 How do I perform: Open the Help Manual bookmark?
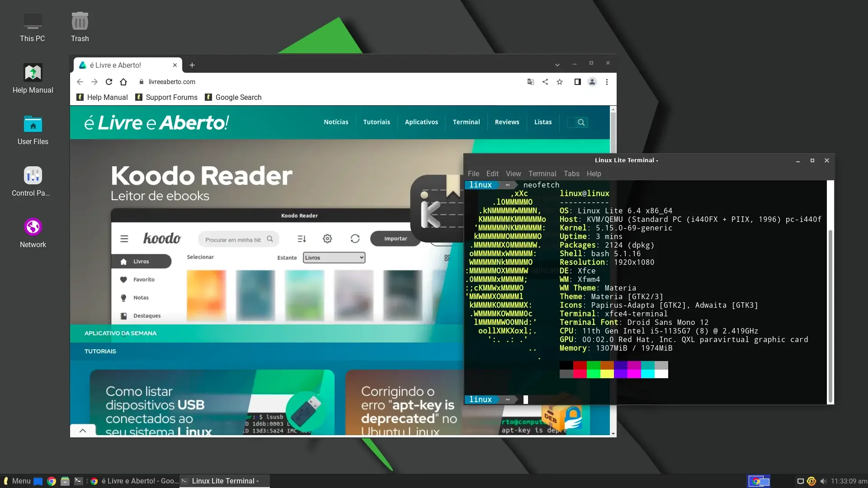coord(102,97)
